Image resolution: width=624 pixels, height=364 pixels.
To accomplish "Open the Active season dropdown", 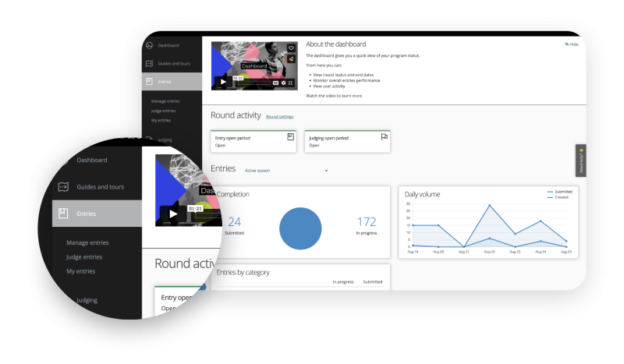I will click(326, 170).
